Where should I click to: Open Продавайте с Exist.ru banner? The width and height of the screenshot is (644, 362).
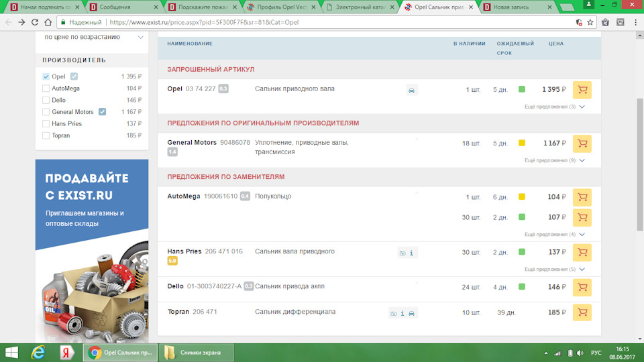click(92, 251)
